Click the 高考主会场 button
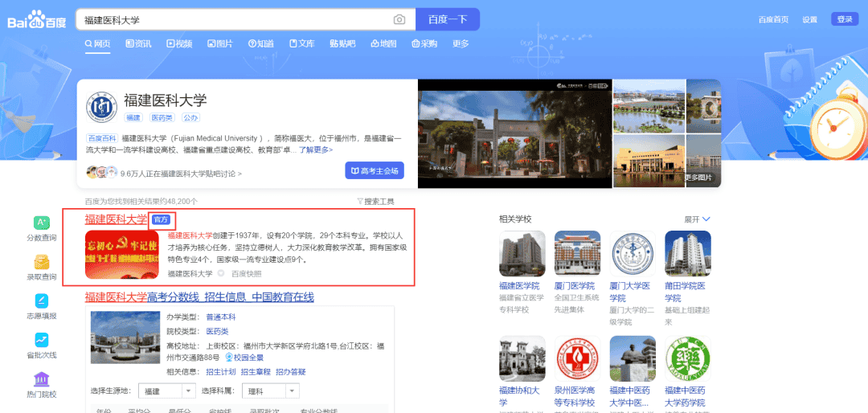868x413 pixels. [375, 170]
